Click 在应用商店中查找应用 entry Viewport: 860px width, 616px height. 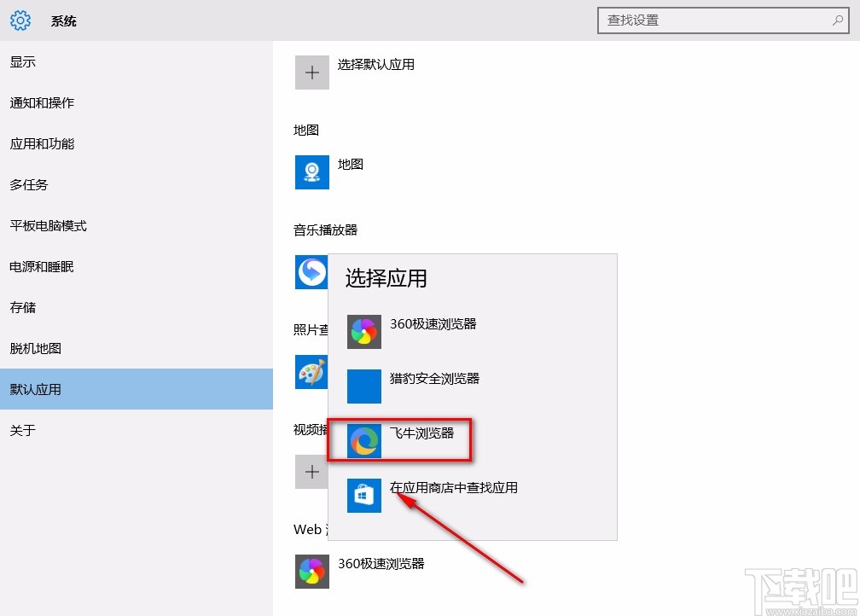coord(454,488)
